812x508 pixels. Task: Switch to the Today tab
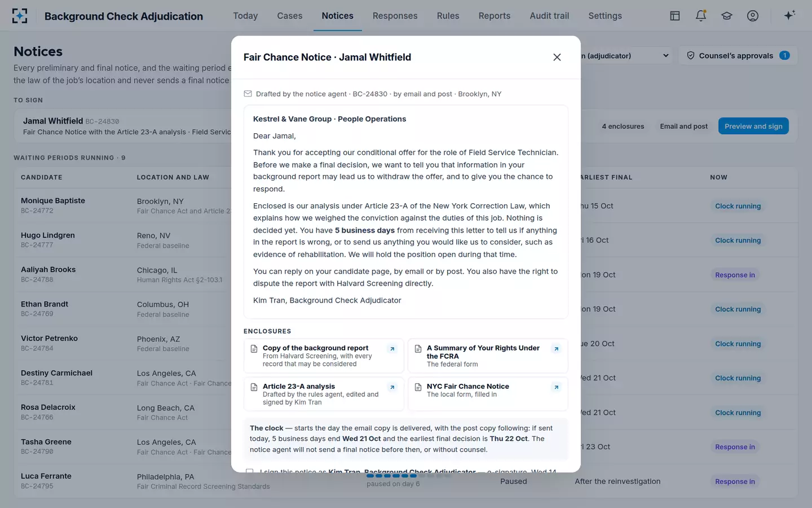[x=245, y=16]
